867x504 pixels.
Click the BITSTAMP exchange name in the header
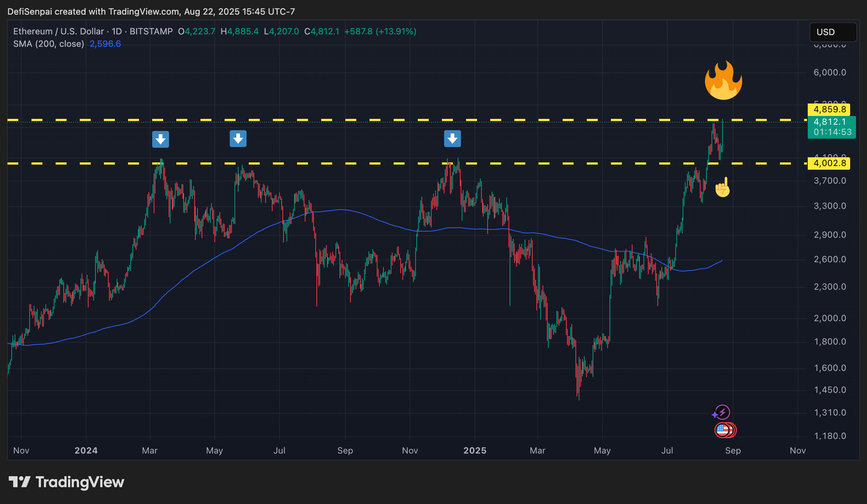pos(151,31)
